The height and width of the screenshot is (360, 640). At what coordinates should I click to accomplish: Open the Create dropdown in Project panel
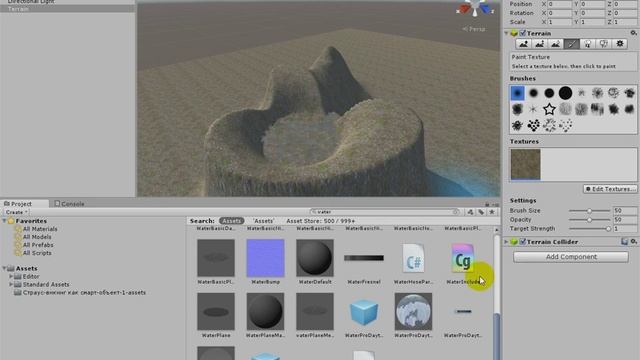tap(16, 212)
